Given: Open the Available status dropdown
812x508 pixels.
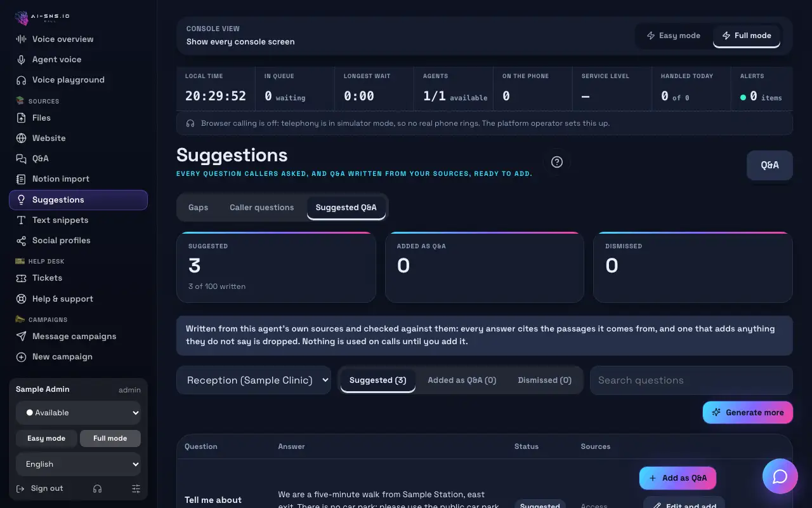Looking at the screenshot, I should 78,413.
